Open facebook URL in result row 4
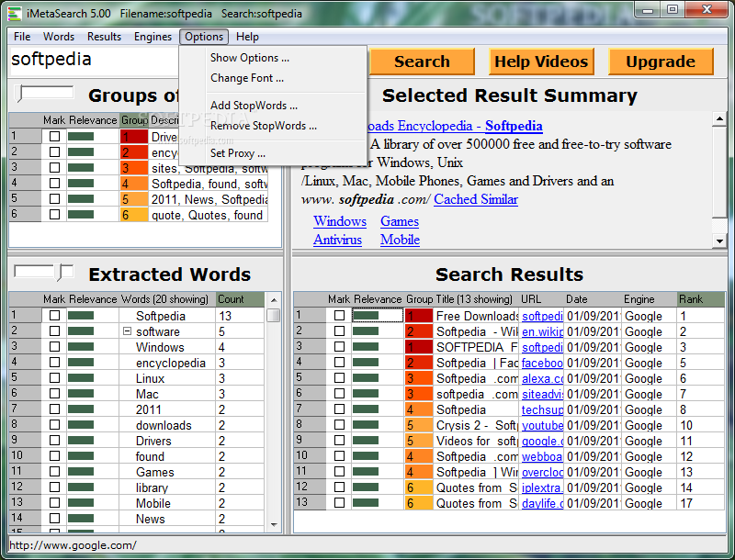The image size is (735, 560). (x=542, y=363)
